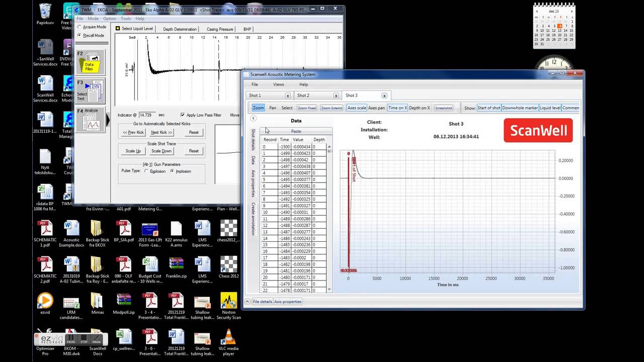Screen dimensions: 644x362
Task: Click the ezvid recorder Draw button
Action: pos(96,339)
